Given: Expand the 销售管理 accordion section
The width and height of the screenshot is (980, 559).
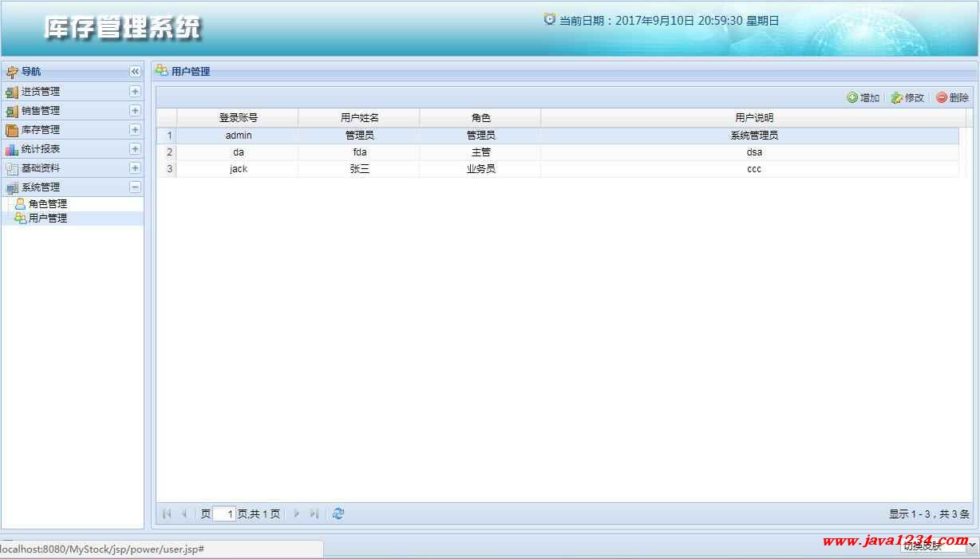Looking at the screenshot, I should tap(135, 111).
